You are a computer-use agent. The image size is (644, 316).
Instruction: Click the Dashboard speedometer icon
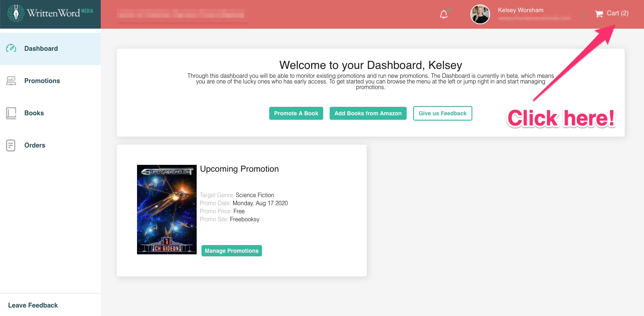[x=11, y=48]
